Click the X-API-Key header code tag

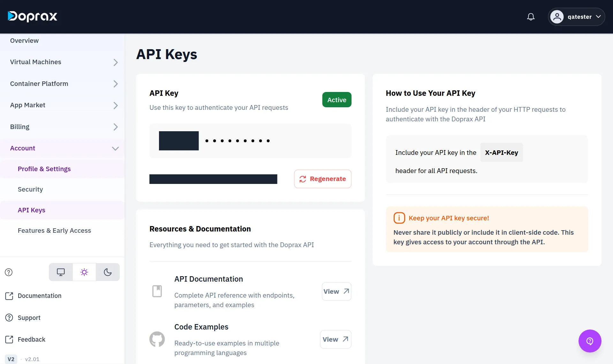pos(502,152)
